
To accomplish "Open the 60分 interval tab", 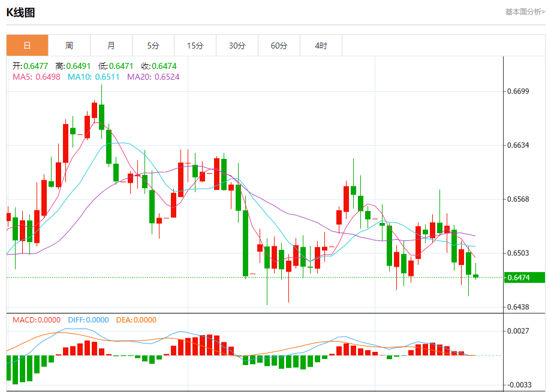I will tap(279, 46).
